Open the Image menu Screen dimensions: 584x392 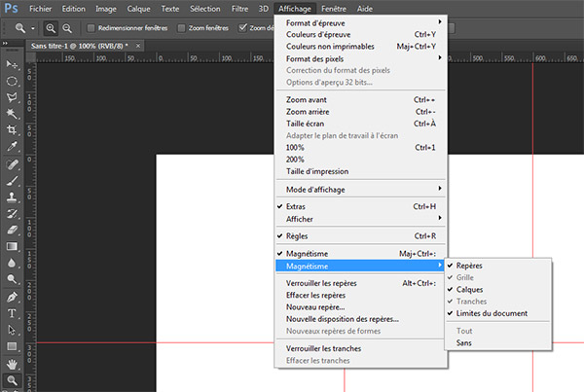106,9
